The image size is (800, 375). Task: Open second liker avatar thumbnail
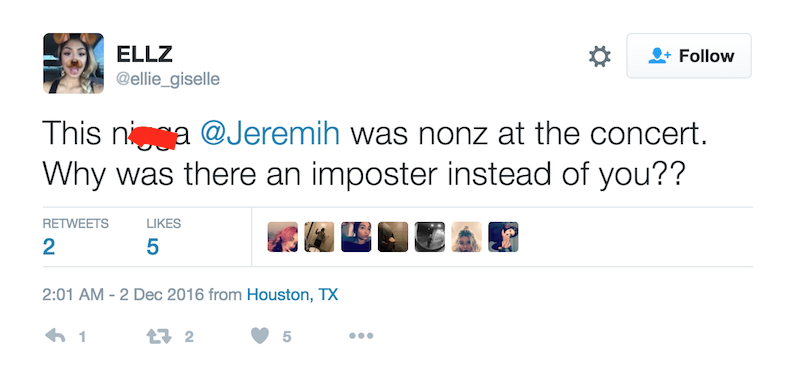(319, 237)
